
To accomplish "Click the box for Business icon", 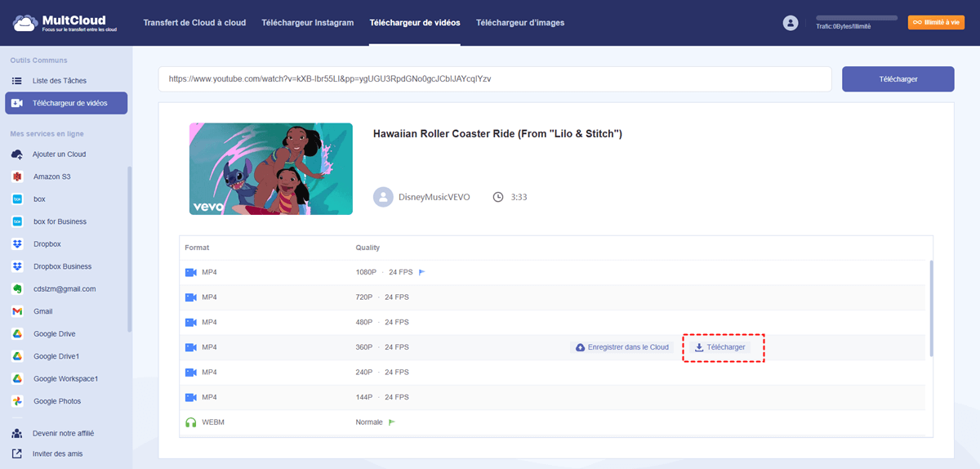I will pyautogui.click(x=16, y=221).
